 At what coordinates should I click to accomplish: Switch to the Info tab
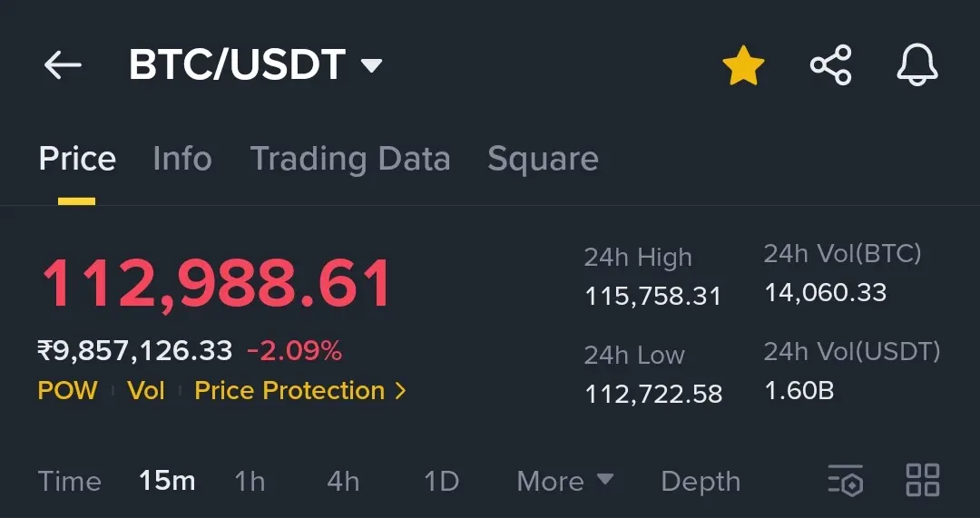182,159
